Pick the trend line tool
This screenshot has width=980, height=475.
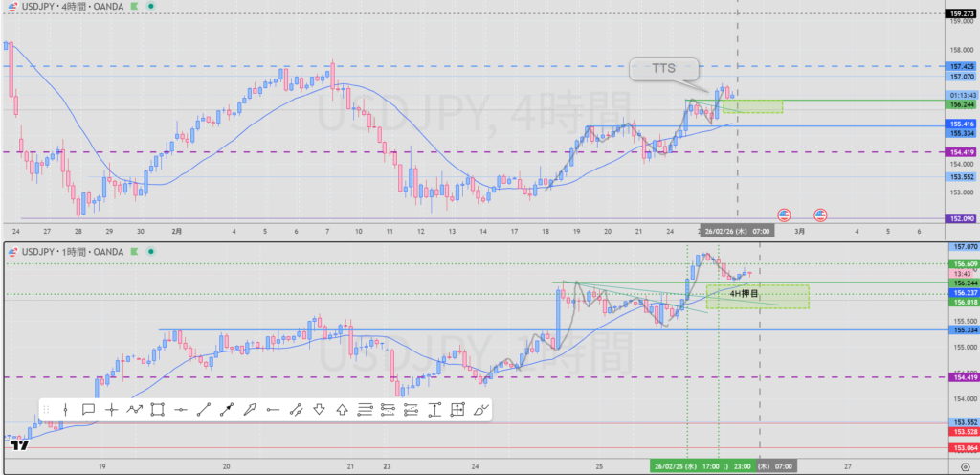[203, 410]
